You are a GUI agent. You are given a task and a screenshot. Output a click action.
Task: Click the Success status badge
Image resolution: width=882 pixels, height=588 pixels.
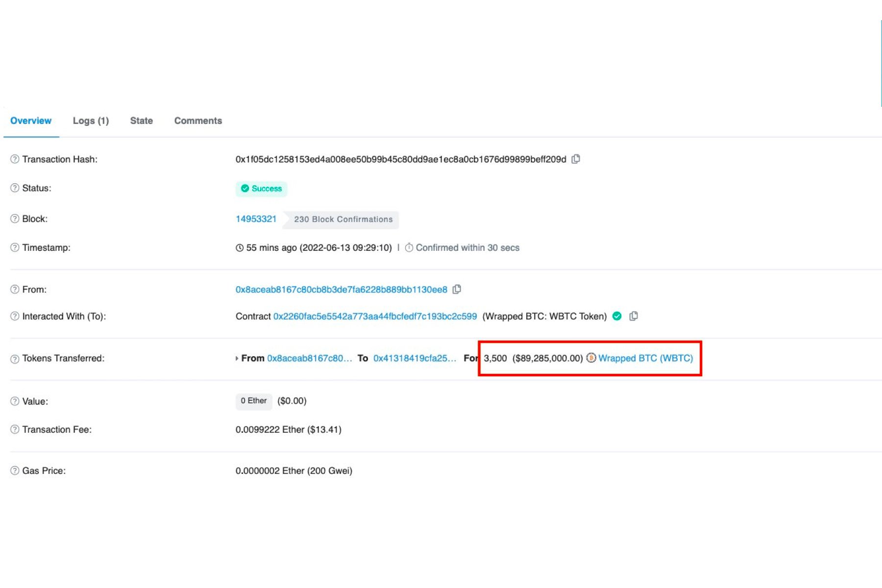261,189
